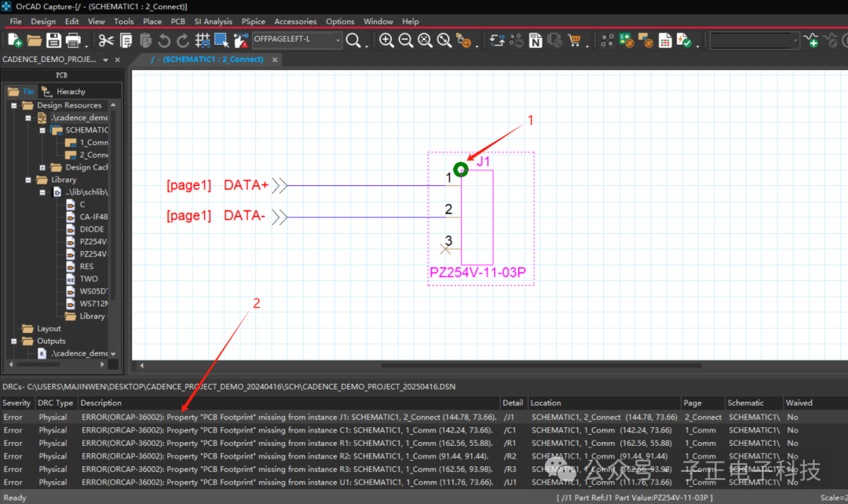Viewport: 848px width, 504px height.
Task: Select the CA-IF48 library part
Action: tap(86, 217)
